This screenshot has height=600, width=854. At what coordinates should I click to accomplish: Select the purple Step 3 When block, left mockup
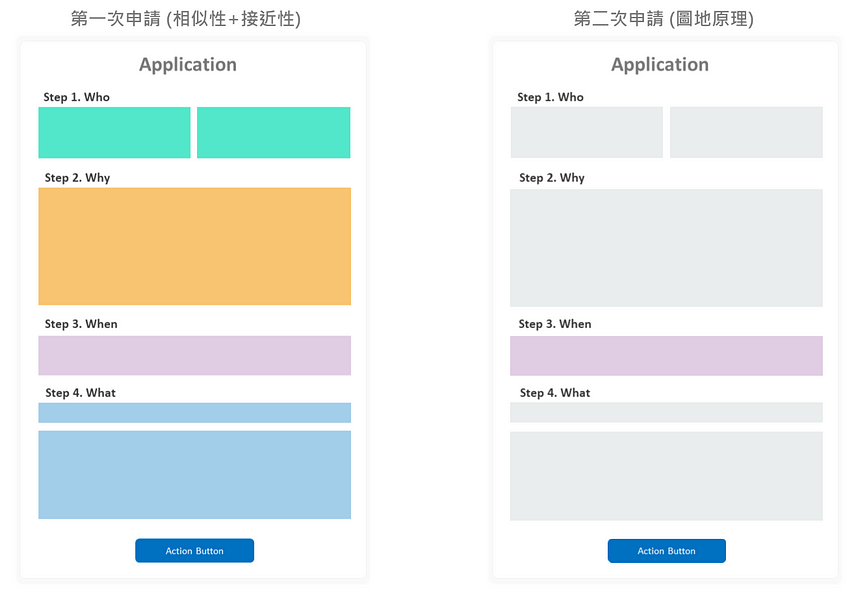(194, 356)
